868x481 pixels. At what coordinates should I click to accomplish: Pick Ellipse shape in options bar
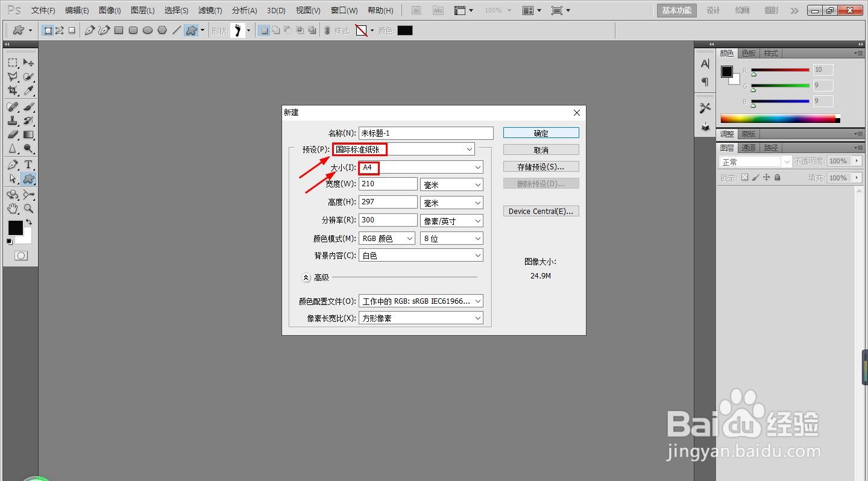click(148, 30)
